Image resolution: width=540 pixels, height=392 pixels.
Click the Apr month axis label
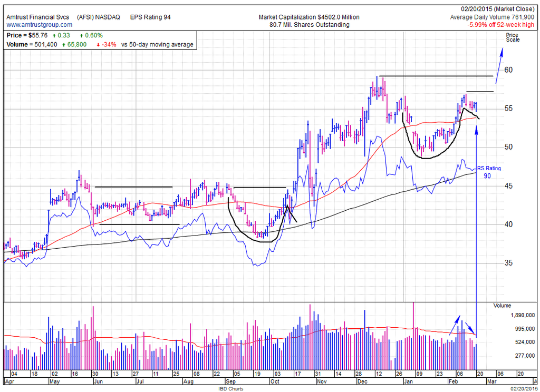click(x=9, y=381)
